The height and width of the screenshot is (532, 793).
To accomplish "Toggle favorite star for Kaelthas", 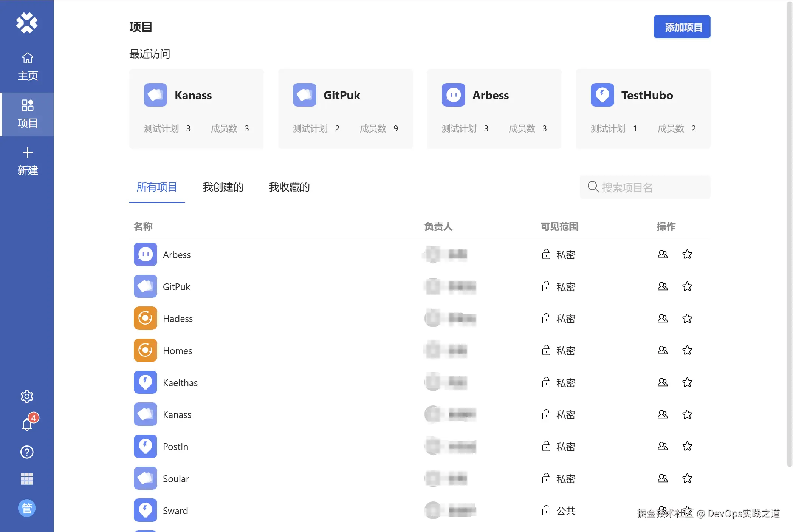I will [687, 382].
